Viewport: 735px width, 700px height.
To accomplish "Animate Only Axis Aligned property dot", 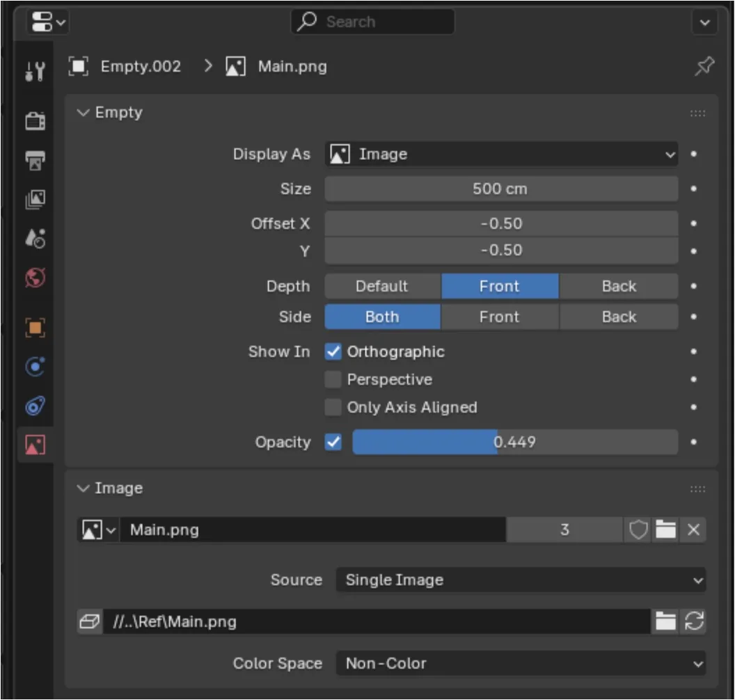I will pos(694,407).
